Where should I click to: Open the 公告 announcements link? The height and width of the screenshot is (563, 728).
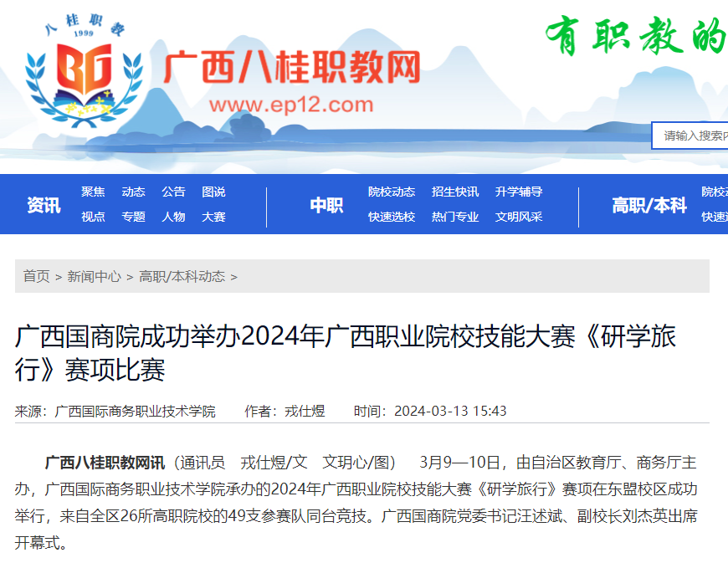(x=173, y=192)
